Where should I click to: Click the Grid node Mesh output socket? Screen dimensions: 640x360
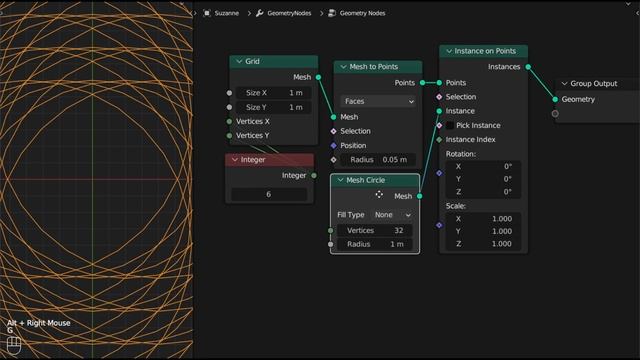[318, 77]
